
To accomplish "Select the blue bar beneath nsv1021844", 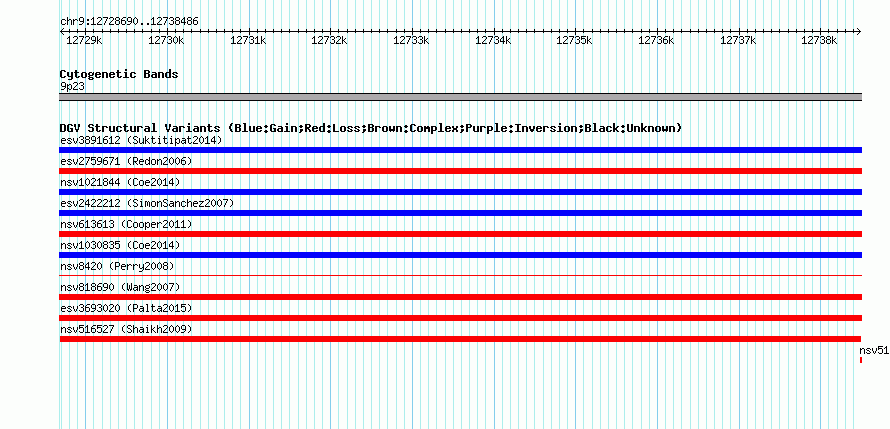I will (x=460, y=192).
